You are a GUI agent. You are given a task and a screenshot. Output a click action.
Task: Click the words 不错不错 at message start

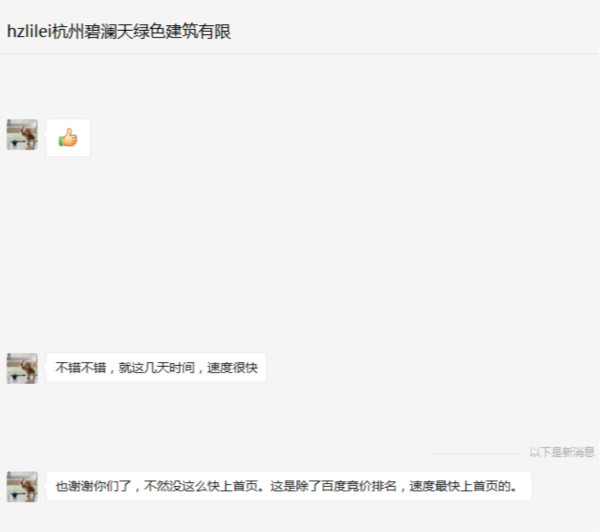click(x=81, y=368)
